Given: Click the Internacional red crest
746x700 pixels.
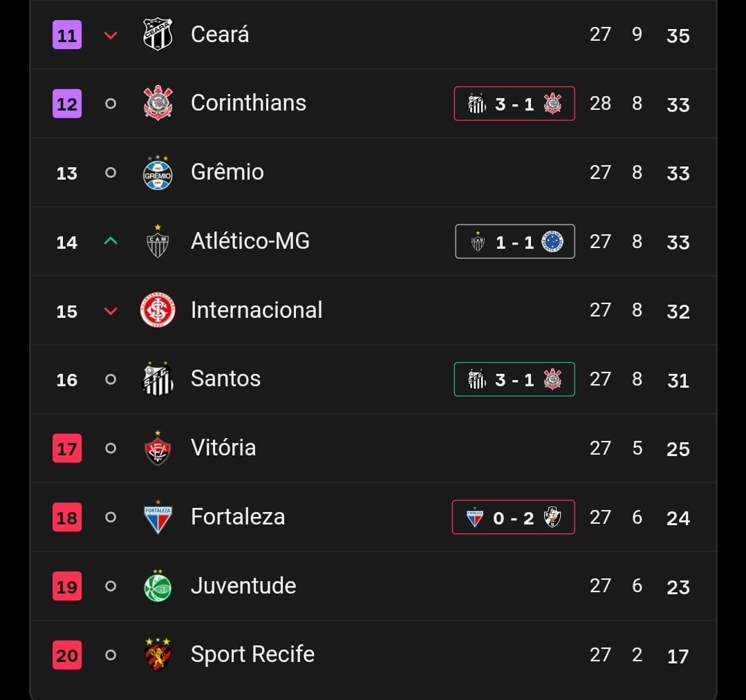Looking at the screenshot, I should pos(158,310).
